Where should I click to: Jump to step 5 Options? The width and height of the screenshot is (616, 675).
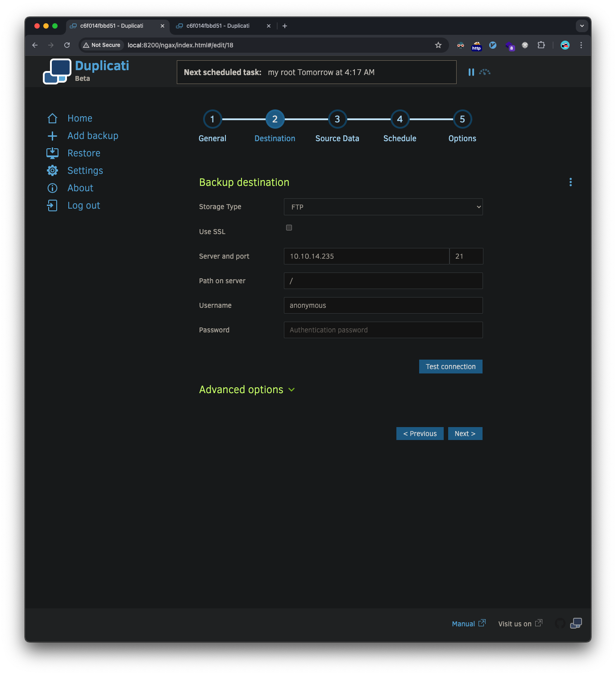462,119
